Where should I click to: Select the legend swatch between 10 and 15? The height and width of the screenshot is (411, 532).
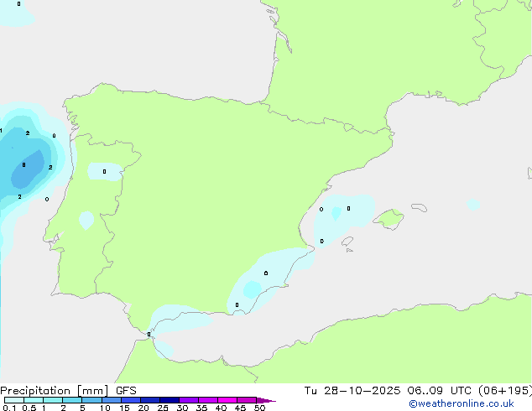coord(111,400)
